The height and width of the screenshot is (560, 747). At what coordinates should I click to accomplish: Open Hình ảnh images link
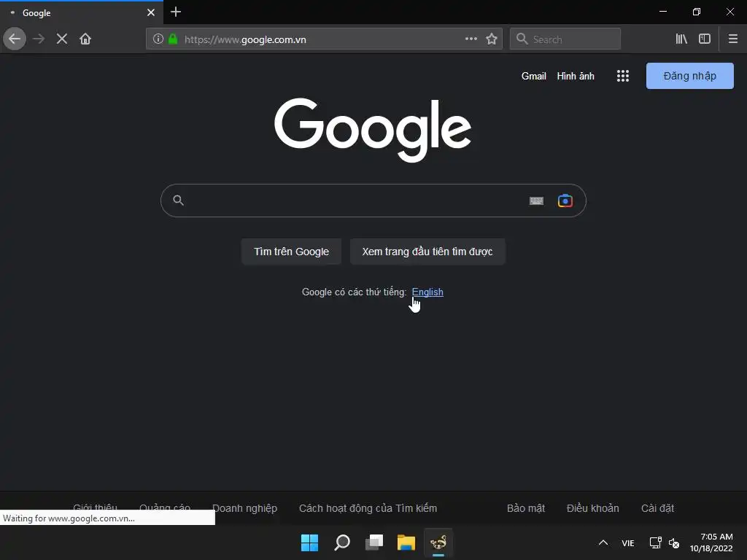click(576, 76)
